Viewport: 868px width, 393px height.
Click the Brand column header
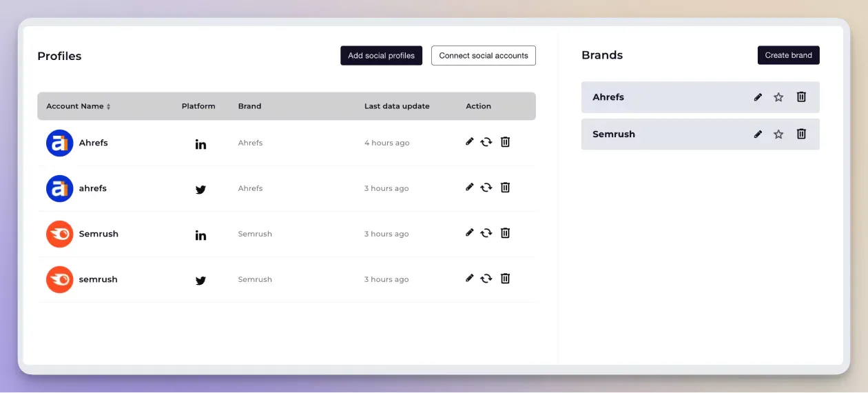[x=249, y=106]
